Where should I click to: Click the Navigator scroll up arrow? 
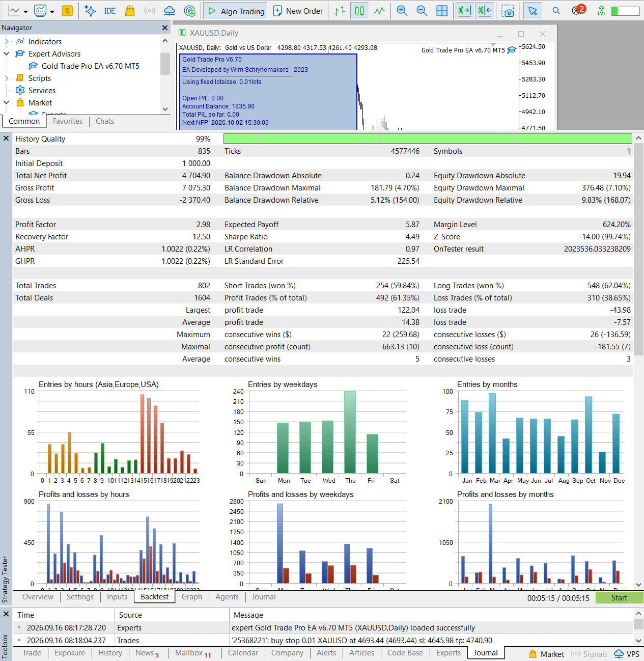click(165, 41)
